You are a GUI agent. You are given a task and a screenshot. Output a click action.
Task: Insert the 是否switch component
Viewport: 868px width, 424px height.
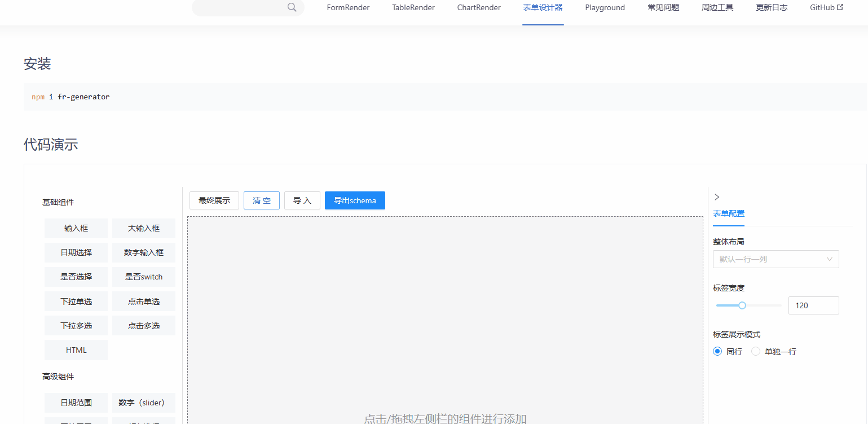tap(143, 277)
